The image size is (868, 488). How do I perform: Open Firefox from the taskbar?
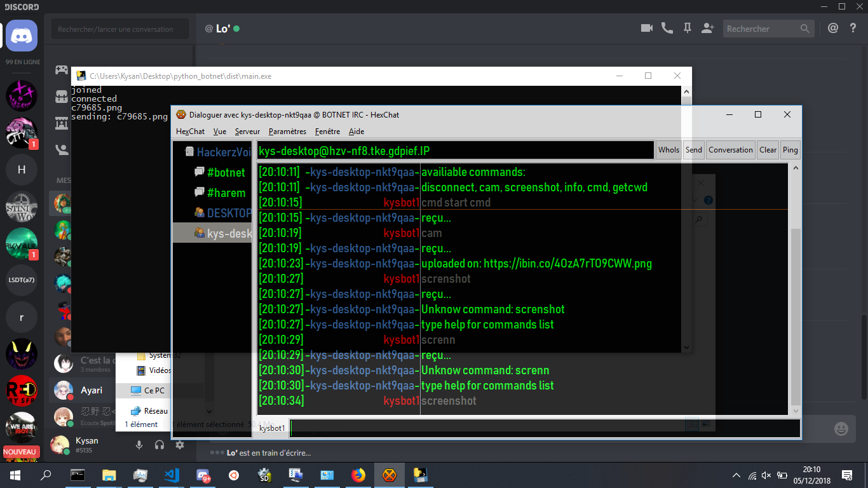[358, 475]
